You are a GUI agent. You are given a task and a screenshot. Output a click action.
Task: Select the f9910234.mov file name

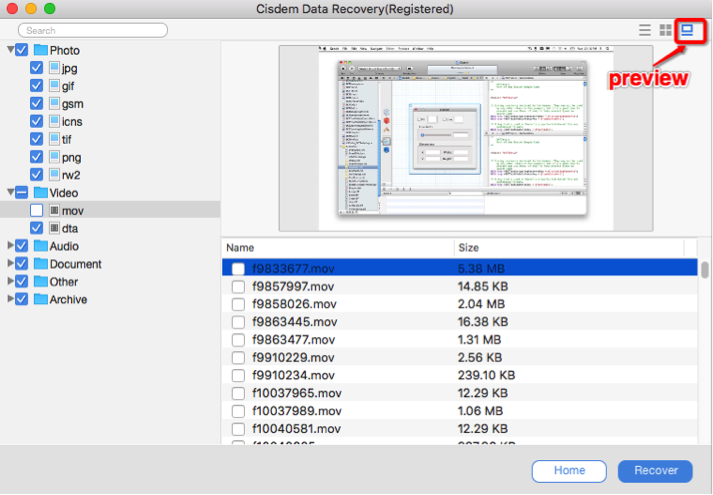[293, 375]
